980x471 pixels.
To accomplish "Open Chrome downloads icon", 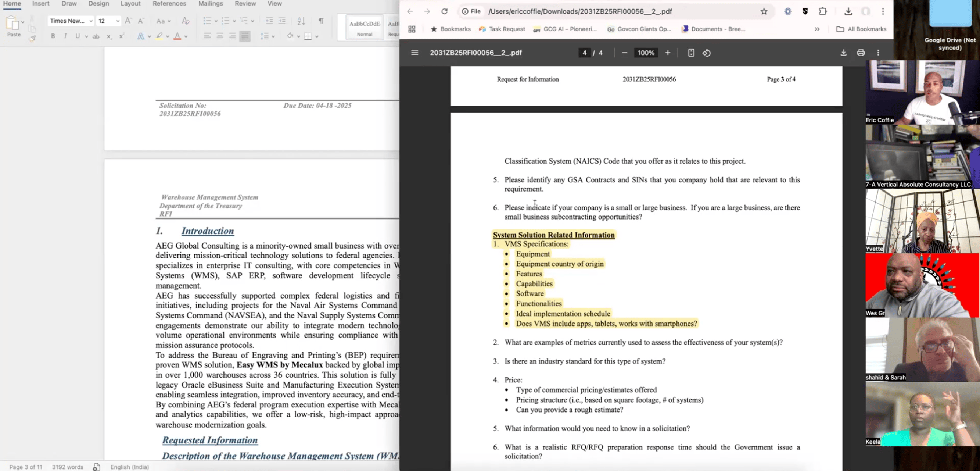I will (848, 11).
